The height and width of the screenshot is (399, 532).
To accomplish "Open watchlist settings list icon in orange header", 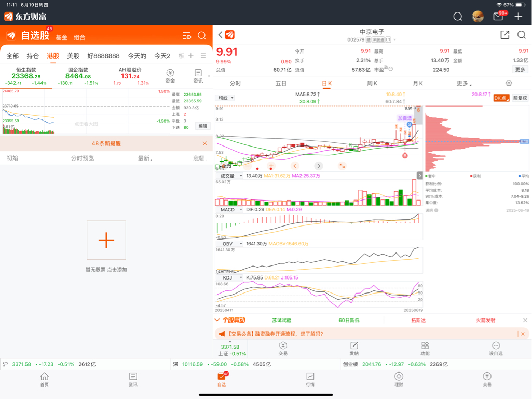I will 187,36.
